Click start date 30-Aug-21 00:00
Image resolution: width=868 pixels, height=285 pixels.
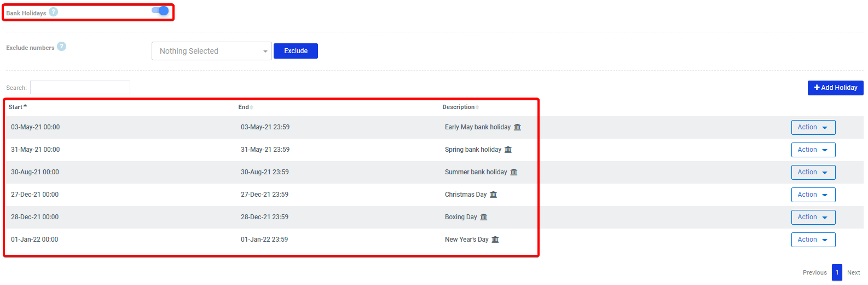click(x=35, y=172)
